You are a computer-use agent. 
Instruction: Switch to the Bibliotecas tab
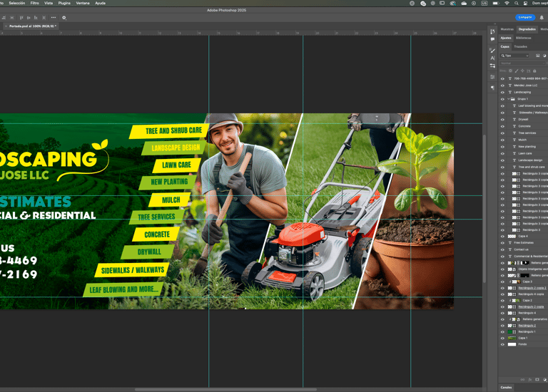tap(524, 38)
